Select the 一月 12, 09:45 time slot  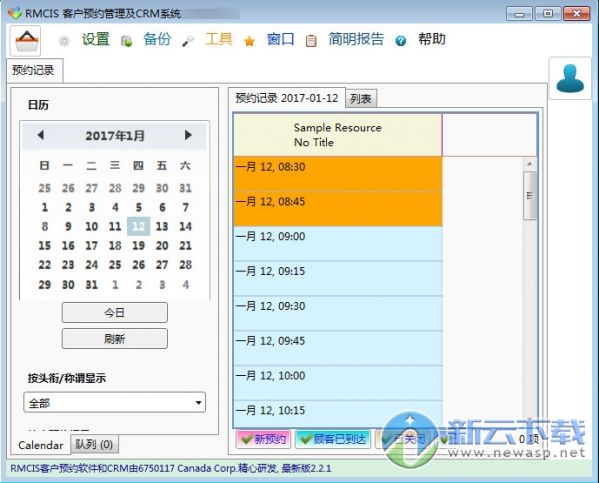(338, 348)
